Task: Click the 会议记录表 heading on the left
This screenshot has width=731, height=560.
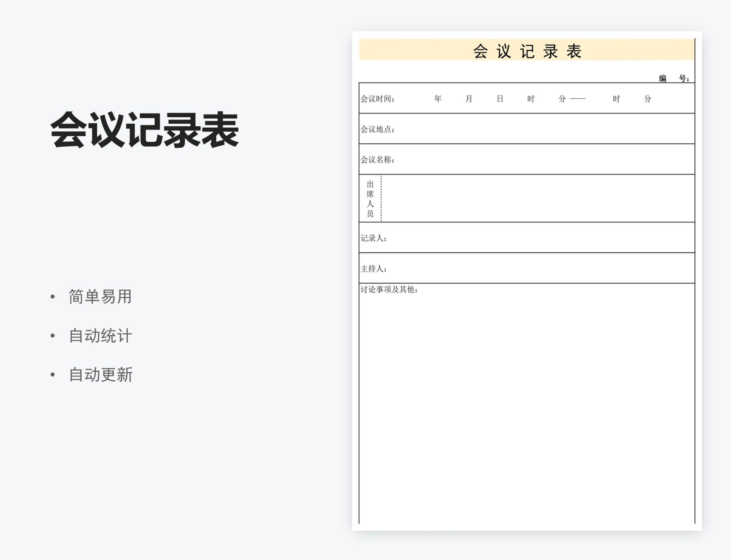Action: click(144, 131)
